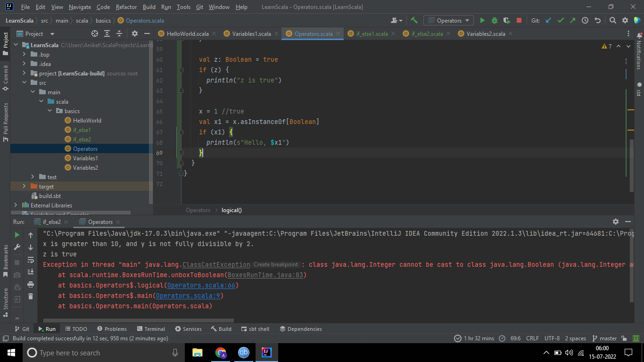The width and height of the screenshot is (644, 362).
Task: Toggle the Commit tool window stripe button
Action: (5, 78)
